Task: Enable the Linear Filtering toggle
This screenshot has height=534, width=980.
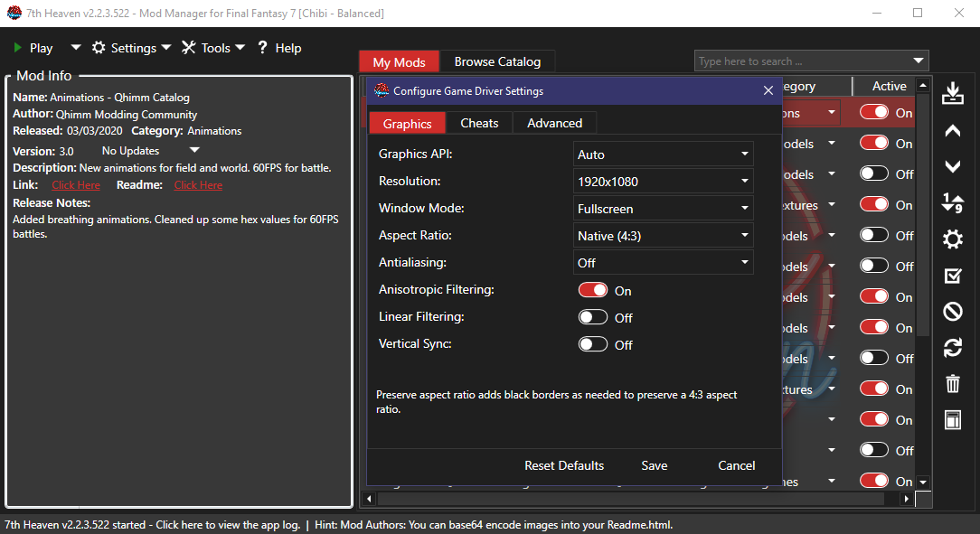Action: 592,317
